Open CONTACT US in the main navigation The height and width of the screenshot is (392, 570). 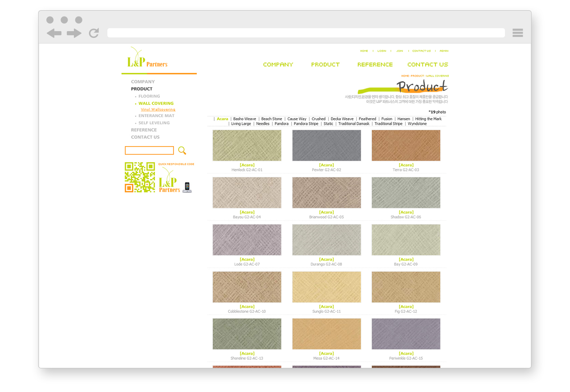pos(427,65)
